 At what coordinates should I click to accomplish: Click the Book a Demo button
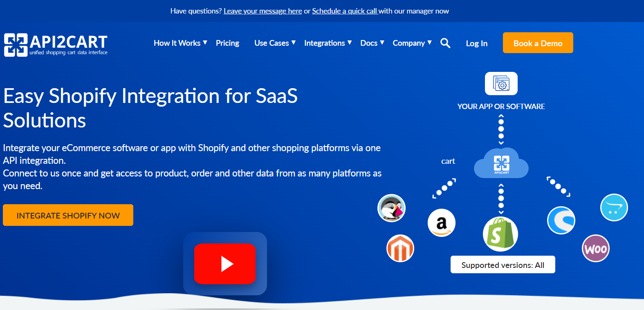(x=538, y=43)
